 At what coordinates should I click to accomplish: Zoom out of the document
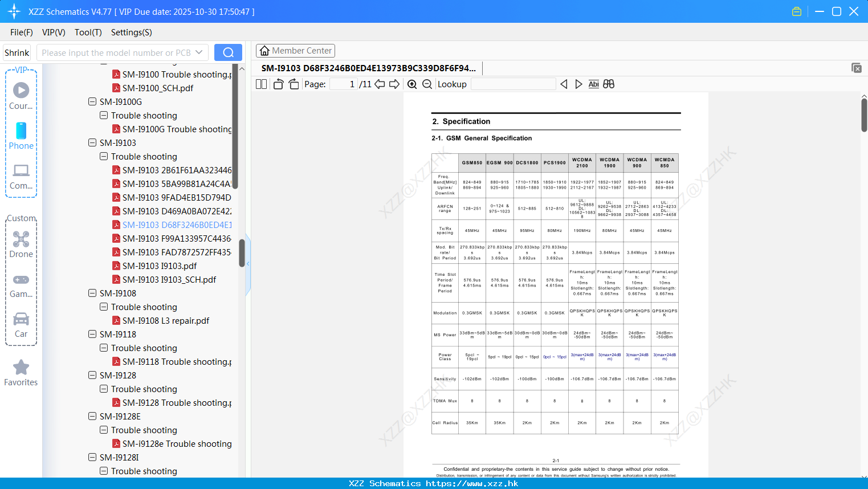click(427, 84)
